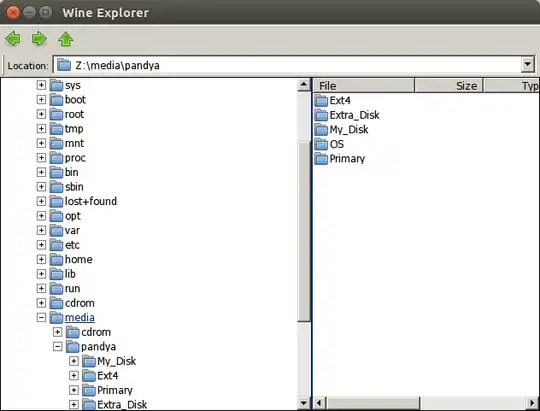
Task: Go forward with the green right arrow
Action: click(x=39, y=39)
